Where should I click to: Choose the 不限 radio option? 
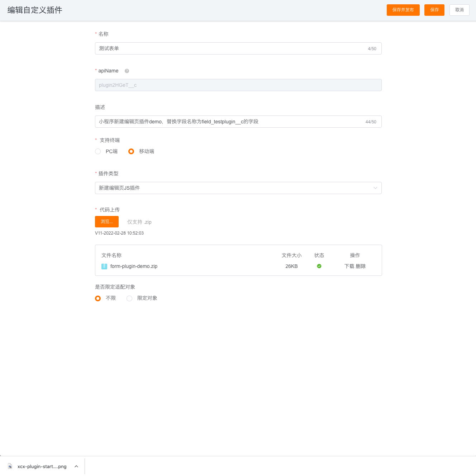pos(98,298)
